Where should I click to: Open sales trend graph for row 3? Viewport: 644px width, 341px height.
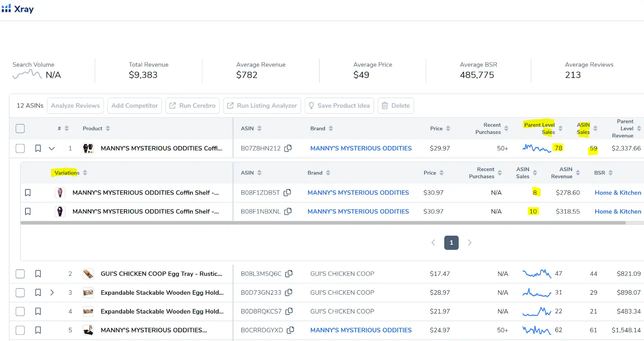pyautogui.click(x=537, y=292)
